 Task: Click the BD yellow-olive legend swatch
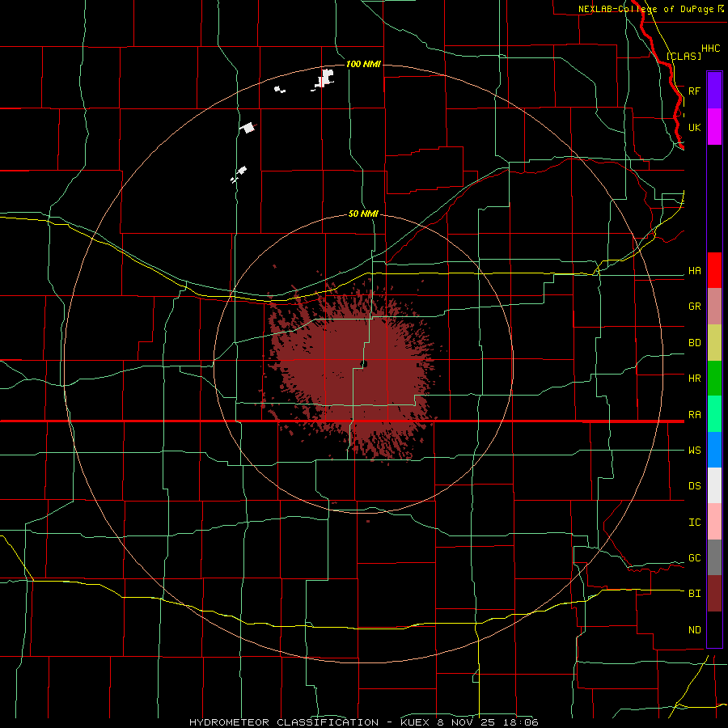(x=714, y=343)
